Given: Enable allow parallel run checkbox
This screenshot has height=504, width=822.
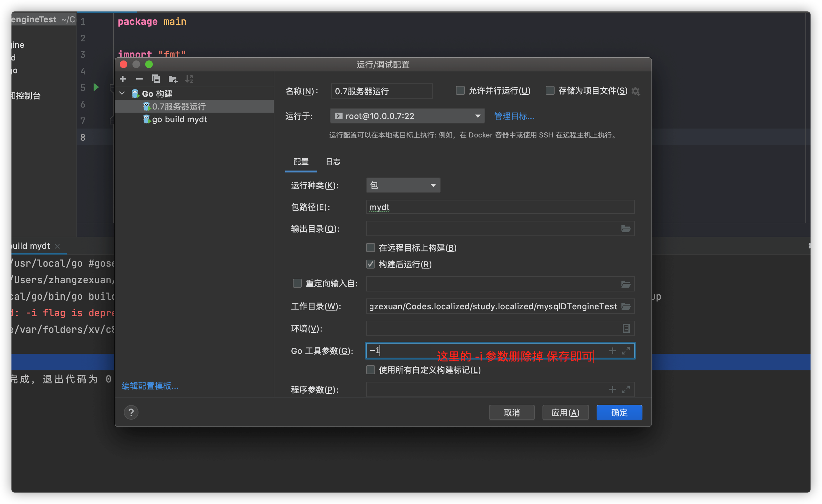Looking at the screenshot, I should [x=460, y=91].
